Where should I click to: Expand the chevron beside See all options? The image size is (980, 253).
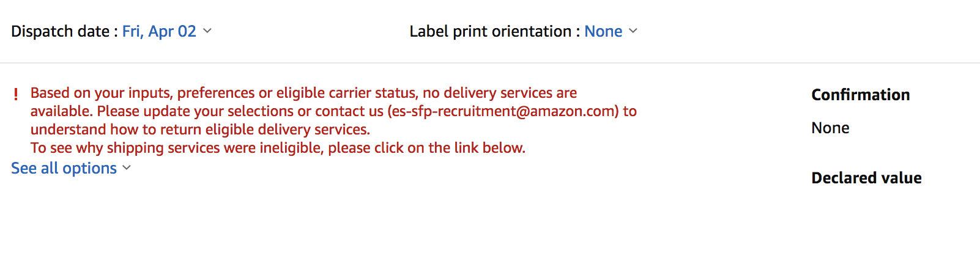coord(127,167)
